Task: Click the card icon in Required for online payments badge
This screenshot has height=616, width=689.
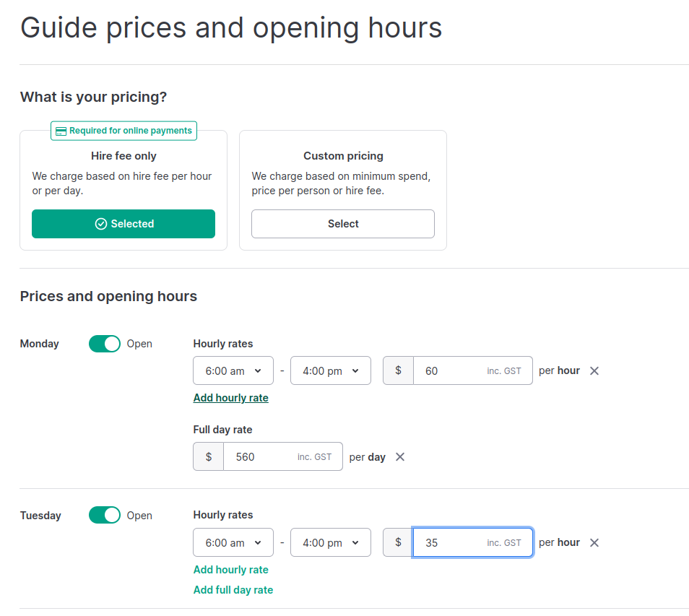Action: 61,131
